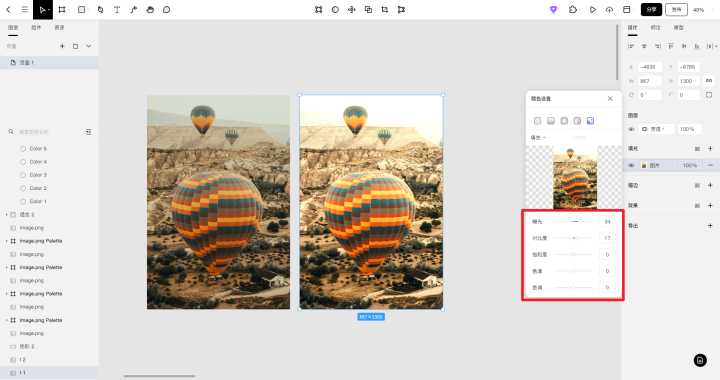Collapse the pages list chevron
Screen dimensions: 720x380
89,46
